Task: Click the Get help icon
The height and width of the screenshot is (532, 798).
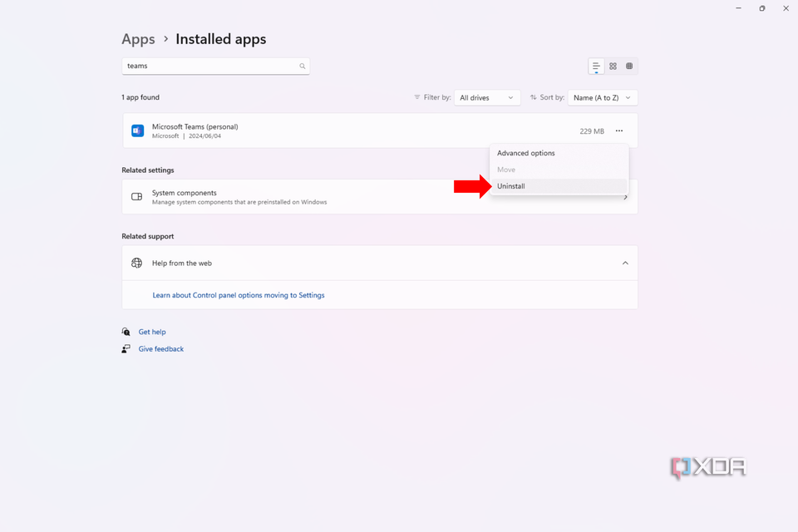Action: (x=126, y=331)
